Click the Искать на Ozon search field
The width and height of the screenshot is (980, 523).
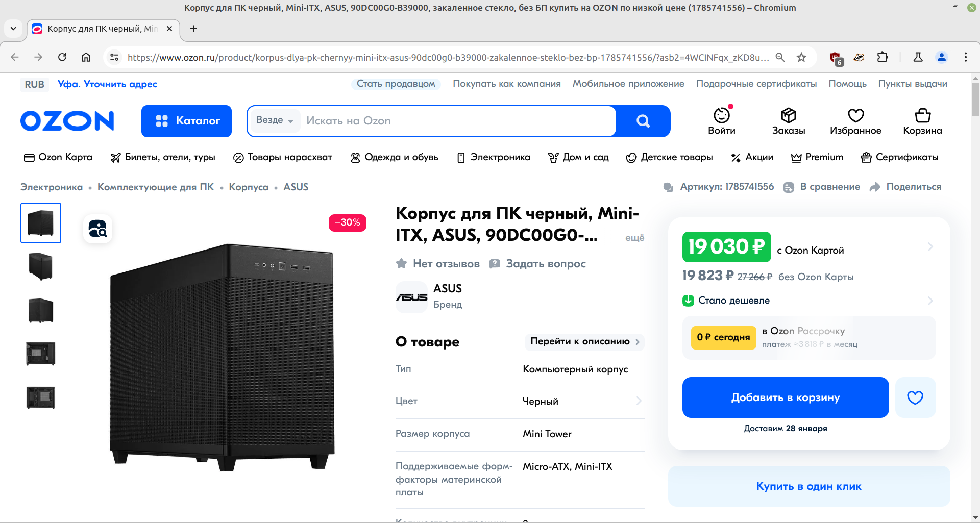click(x=458, y=121)
